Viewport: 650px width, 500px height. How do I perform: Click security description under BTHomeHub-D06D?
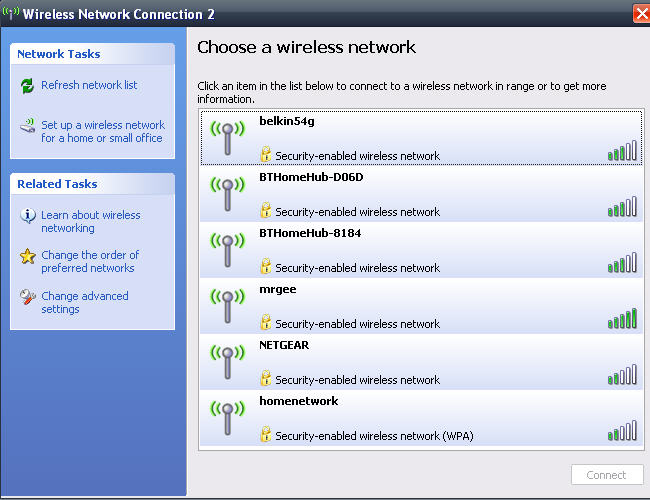[x=357, y=212]
